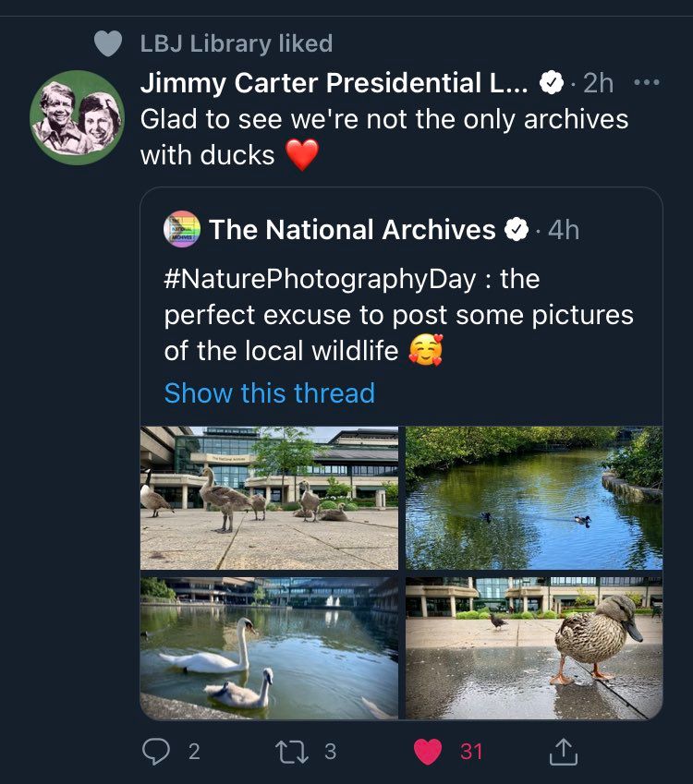
Task: Click Jimmy Carter's verified badge
Action: click(x=552, y=83)
